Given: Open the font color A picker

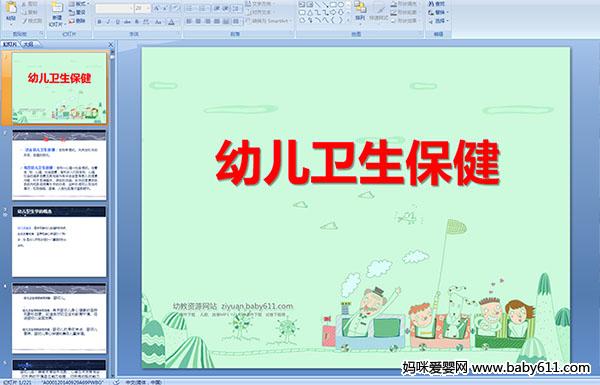Looking at the screenshot, I should [171, 22].
